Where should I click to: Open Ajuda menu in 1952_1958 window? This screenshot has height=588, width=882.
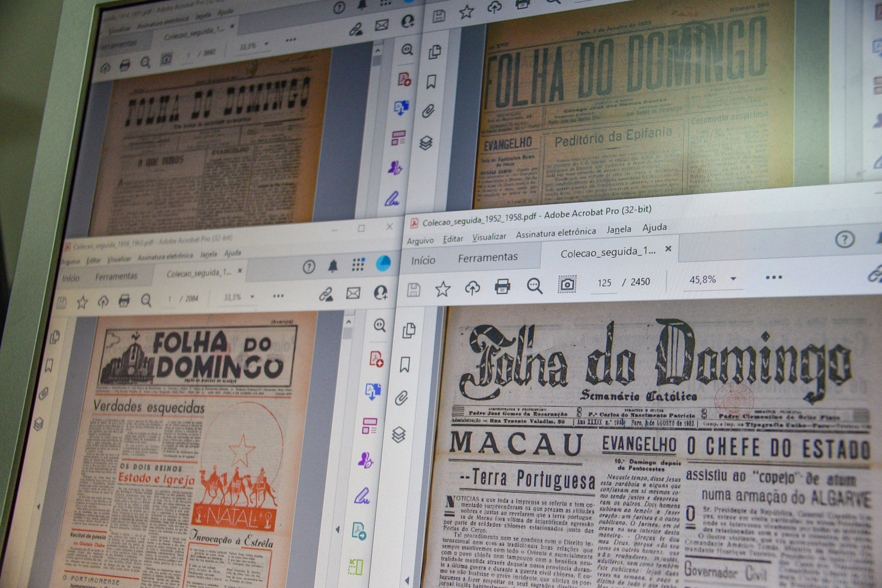coord(654,227)
